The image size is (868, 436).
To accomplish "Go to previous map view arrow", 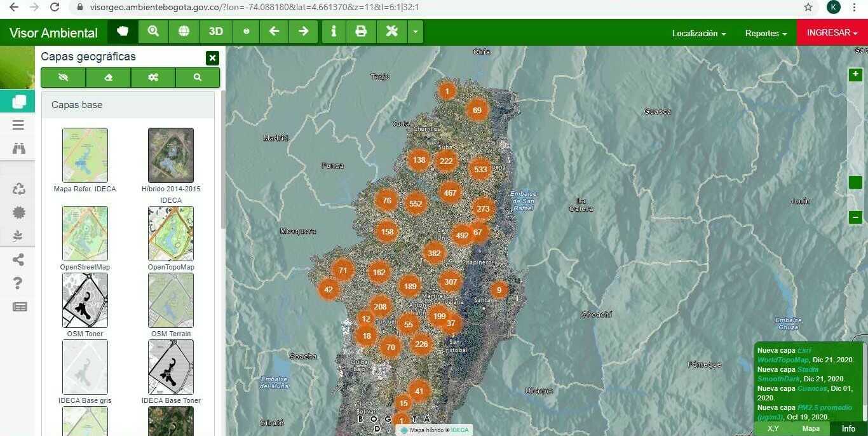I will point(274,31).
